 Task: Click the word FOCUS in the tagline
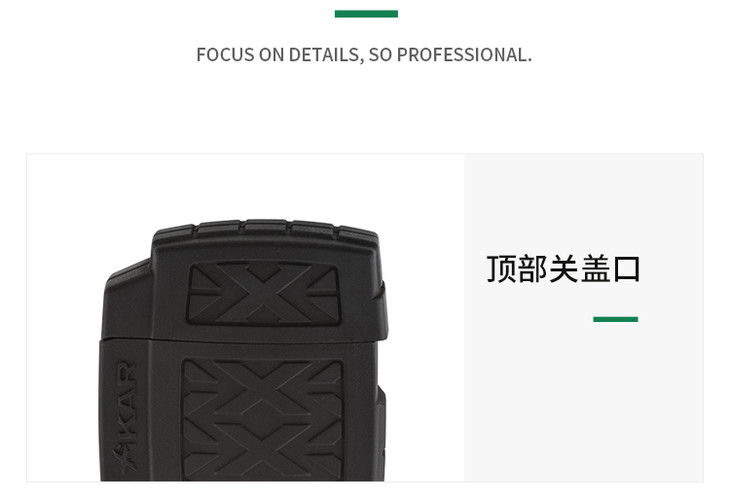click(225, 55)
